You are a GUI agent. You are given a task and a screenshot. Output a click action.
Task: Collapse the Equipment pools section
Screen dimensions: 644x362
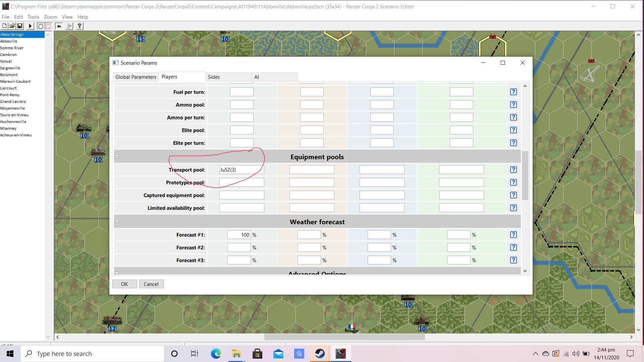117,156
